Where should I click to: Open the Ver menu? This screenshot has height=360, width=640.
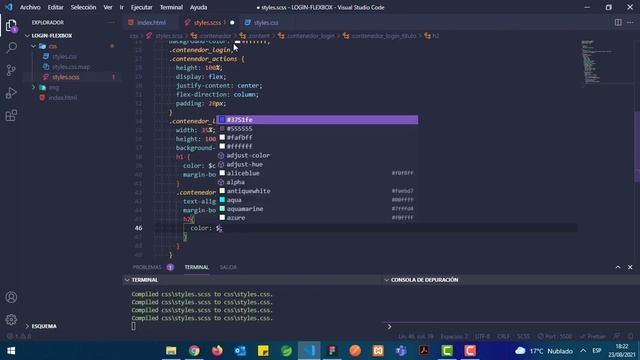[108, 7]
